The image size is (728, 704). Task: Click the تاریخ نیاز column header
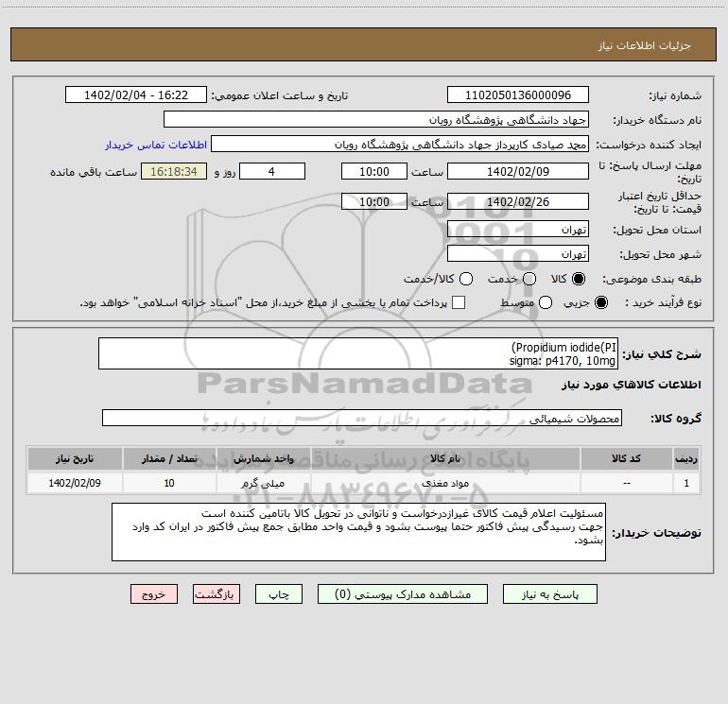point(75,458)
